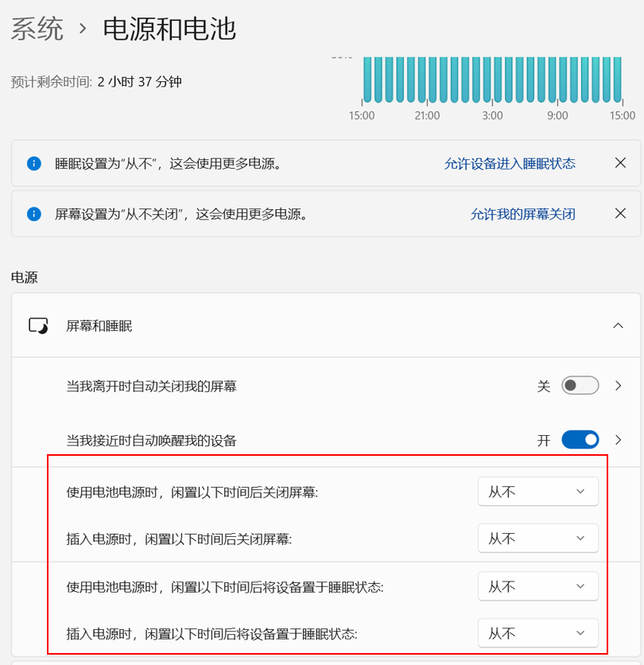Click the 电源和电池 page title

(x=169, y=29)
